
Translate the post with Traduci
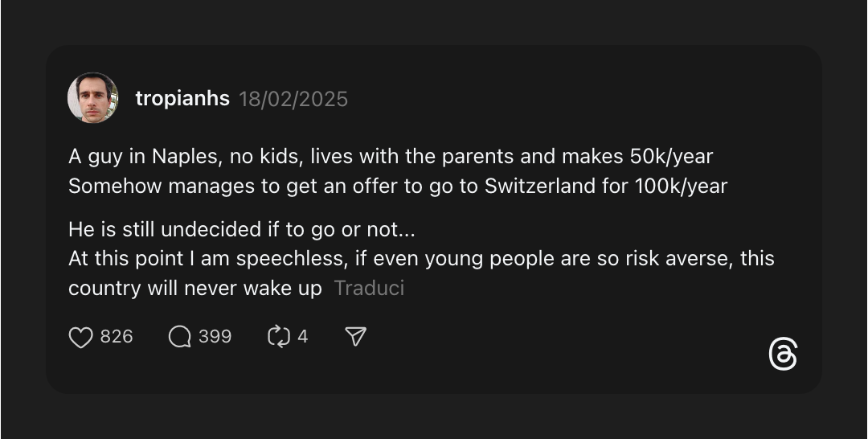coord(369,288)
